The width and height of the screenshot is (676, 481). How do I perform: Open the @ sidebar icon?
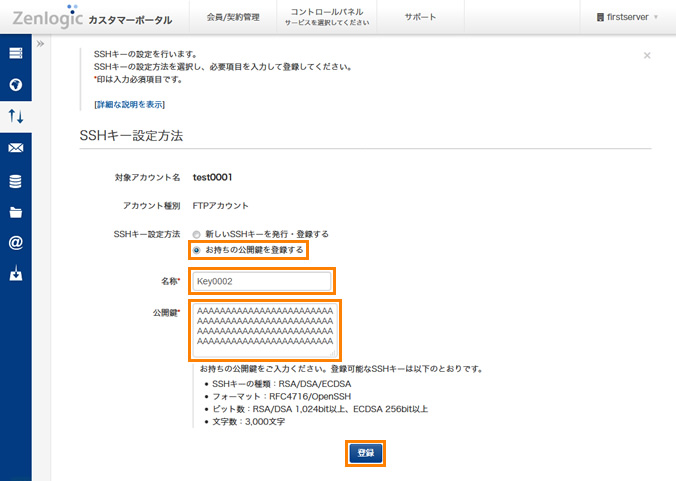(x=16, y=243)
